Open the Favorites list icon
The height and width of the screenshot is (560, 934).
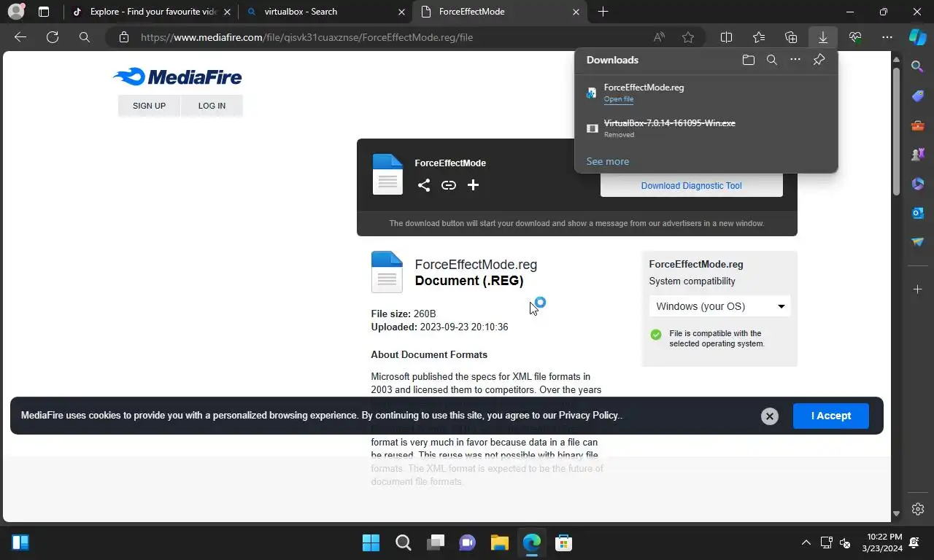tap(759, 37)
